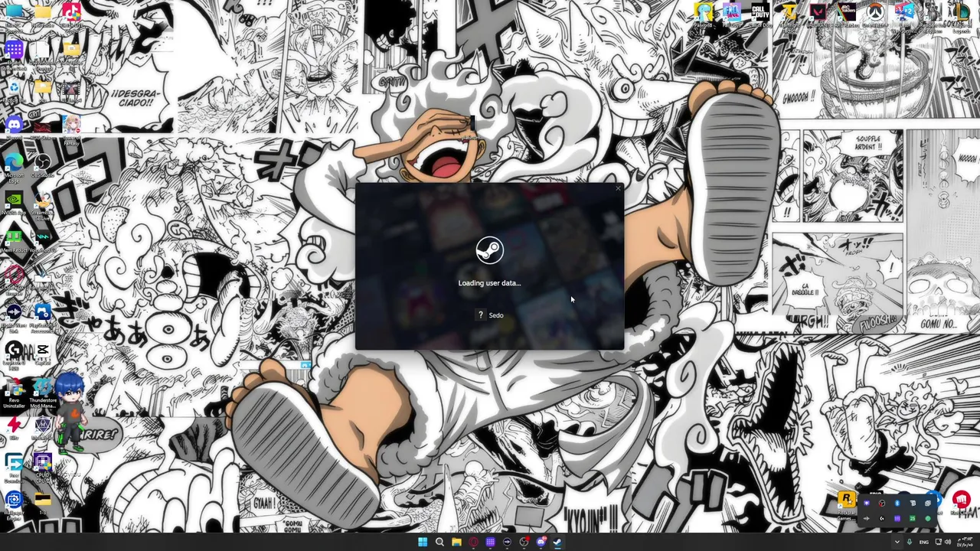Image resolution: width=980 pixels, height=551 pixels.
Task: Open taskbar Search
Action: point(439,542)
